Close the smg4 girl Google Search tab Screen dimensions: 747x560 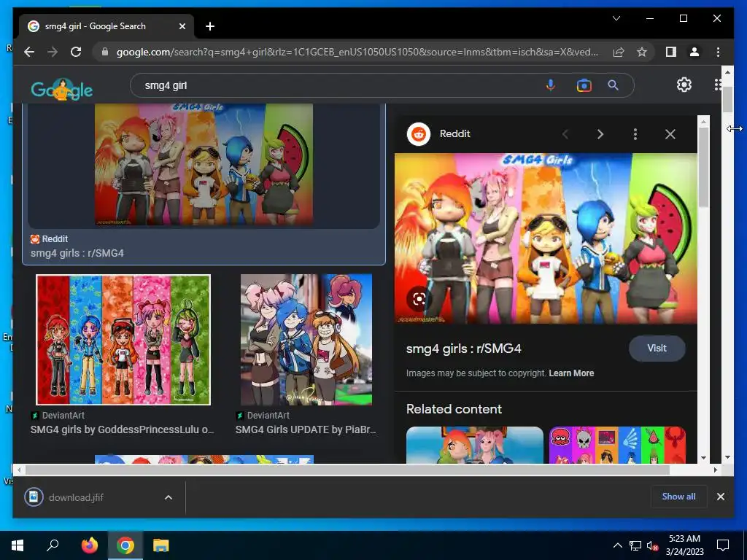coord(182,27)
